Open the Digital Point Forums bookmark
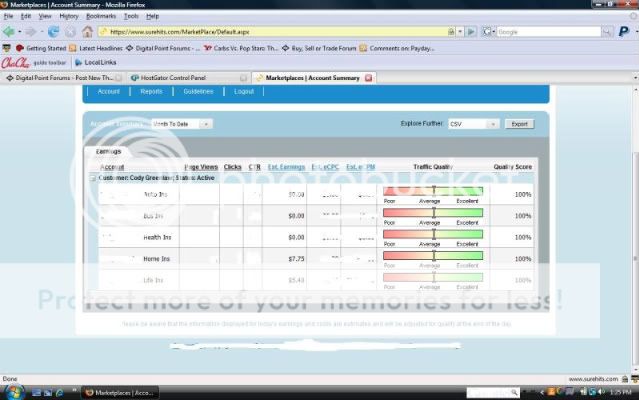This screenshot has width=639, height=400. tap(163, 48)
